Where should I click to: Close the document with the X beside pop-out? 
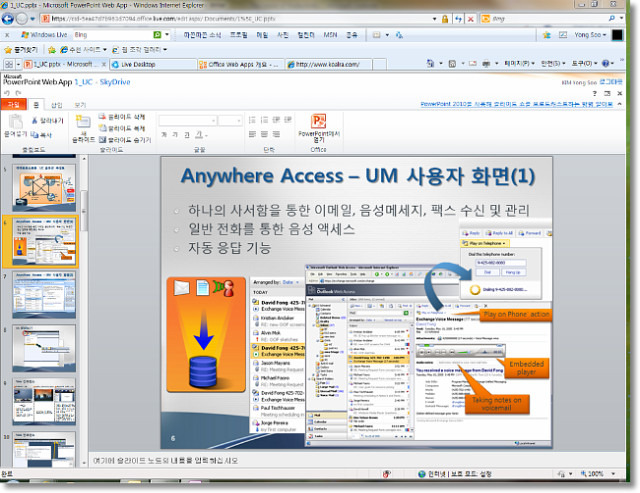[620, 93]
